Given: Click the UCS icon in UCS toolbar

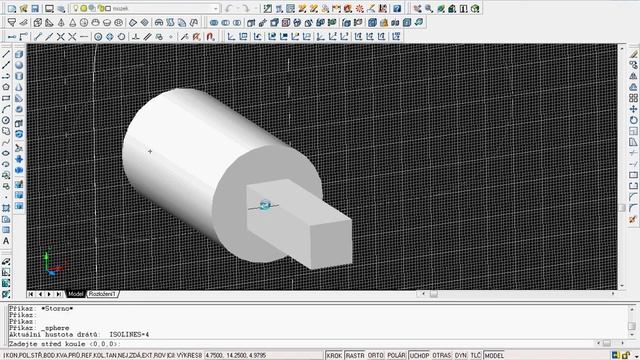Looking at the screenshot, I should click(x=231, y=36).
